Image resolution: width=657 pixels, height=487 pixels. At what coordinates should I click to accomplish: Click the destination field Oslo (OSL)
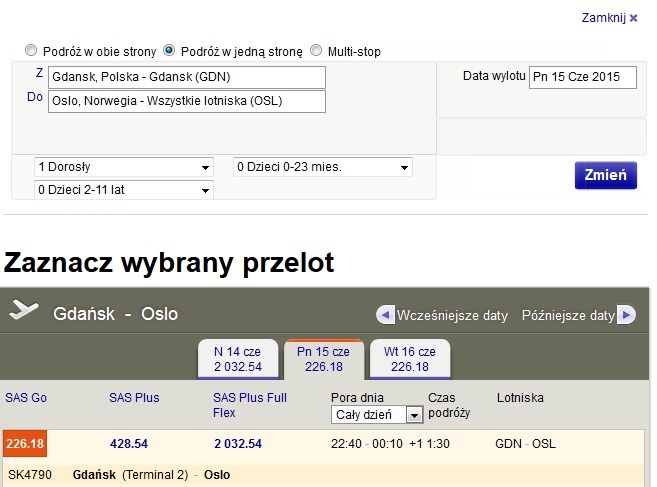(x=187, y=101)
